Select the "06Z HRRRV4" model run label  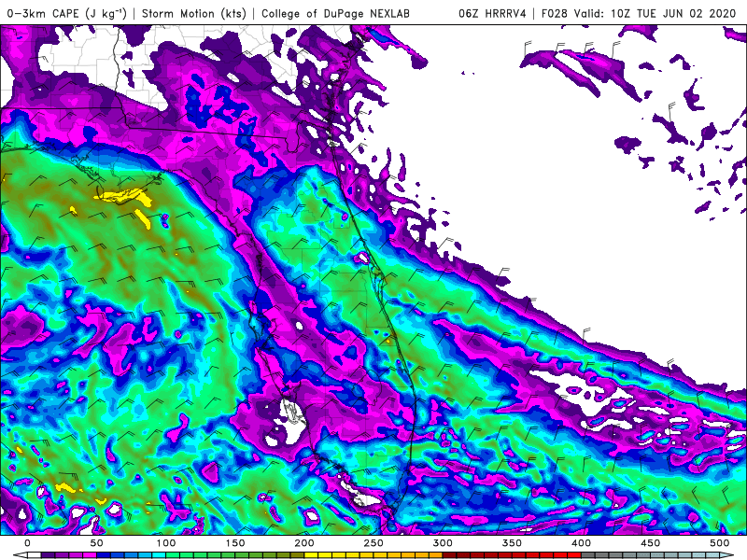click(x=492, y=13)
